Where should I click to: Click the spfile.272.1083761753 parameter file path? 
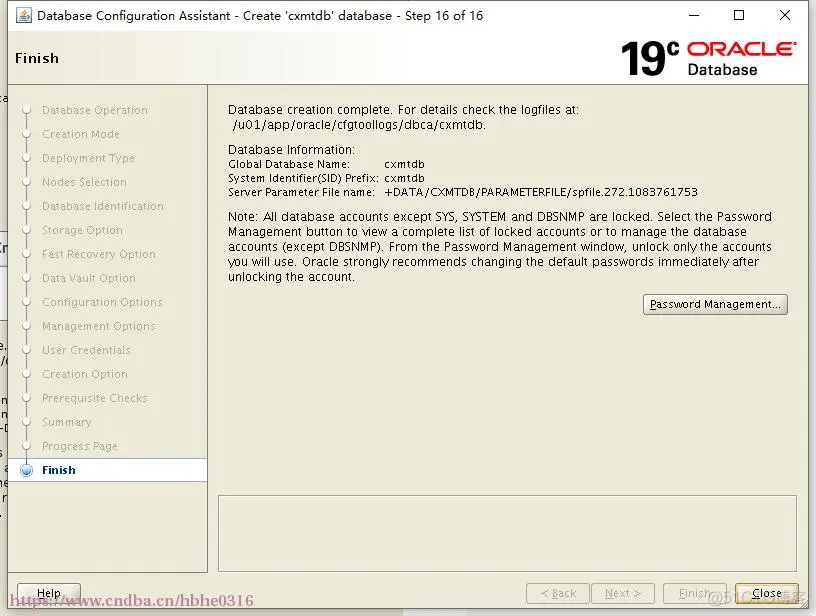[541, 192]
